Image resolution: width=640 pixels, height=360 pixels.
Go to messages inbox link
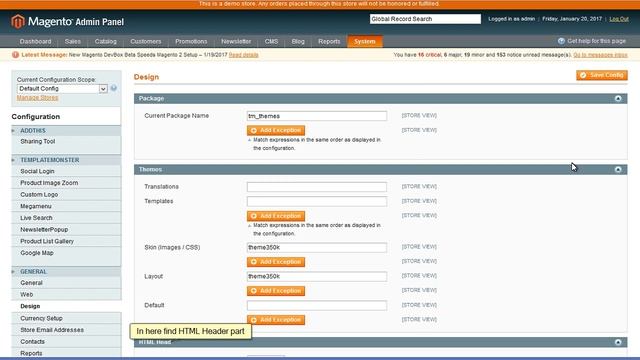click(x=600, y=55)
